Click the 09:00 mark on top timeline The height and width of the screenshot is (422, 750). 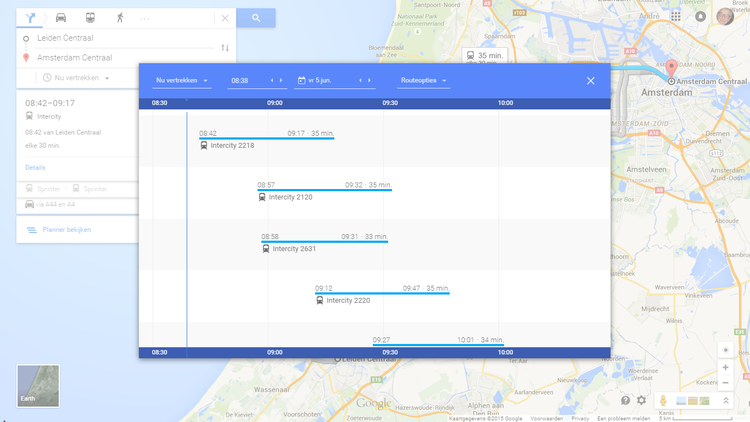(275, 103)
